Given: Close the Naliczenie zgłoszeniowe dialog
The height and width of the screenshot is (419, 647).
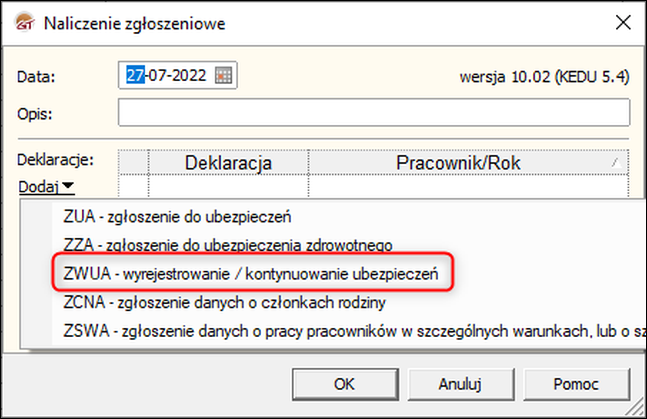Looking at the screenshot, I should tap(623, 22).
